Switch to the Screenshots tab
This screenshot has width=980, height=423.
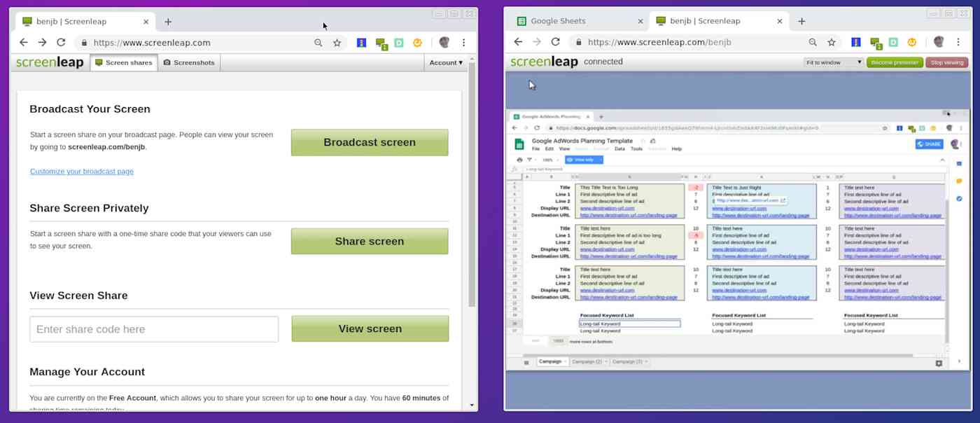[x=188, y=62]
